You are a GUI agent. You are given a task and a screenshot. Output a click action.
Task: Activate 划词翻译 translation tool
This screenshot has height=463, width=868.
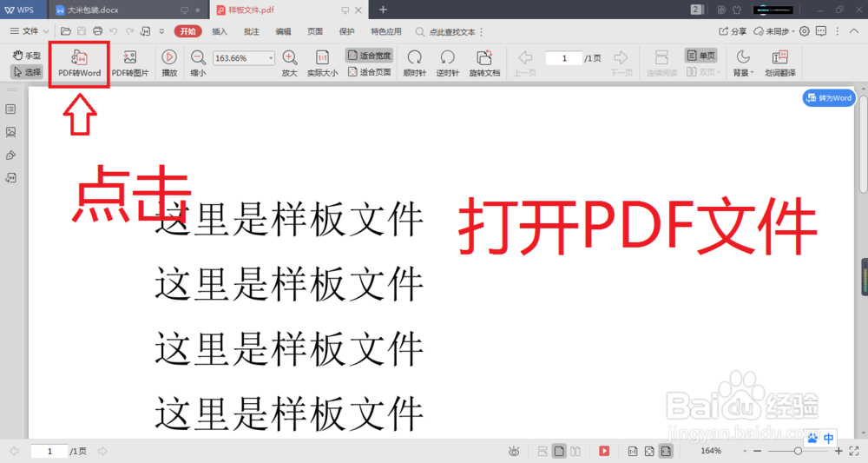pos(780,63)
